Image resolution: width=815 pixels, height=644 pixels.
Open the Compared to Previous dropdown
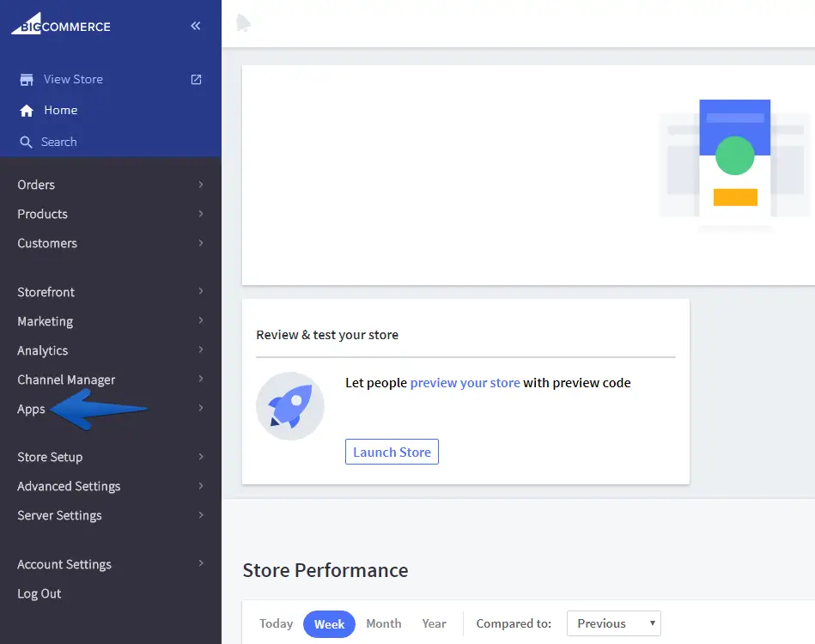[613, 623]
